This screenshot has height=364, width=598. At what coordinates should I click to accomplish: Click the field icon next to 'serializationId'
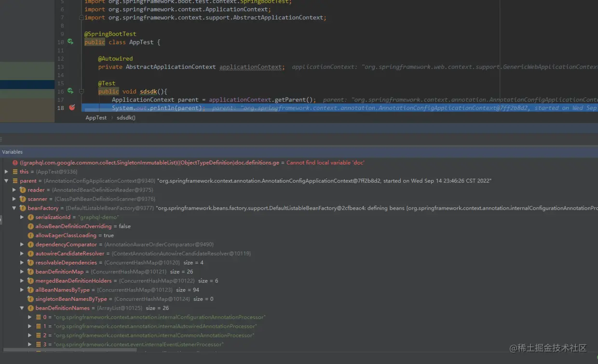pos(30,217)
